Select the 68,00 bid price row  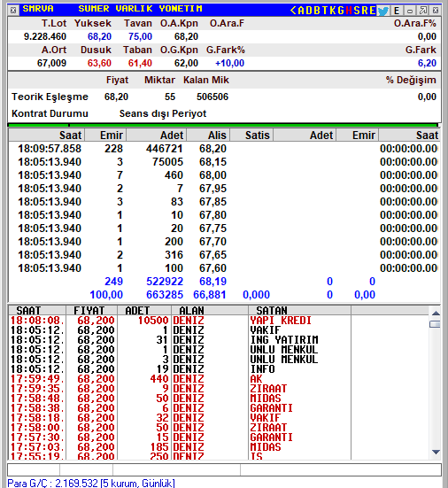tap(223, 175)
